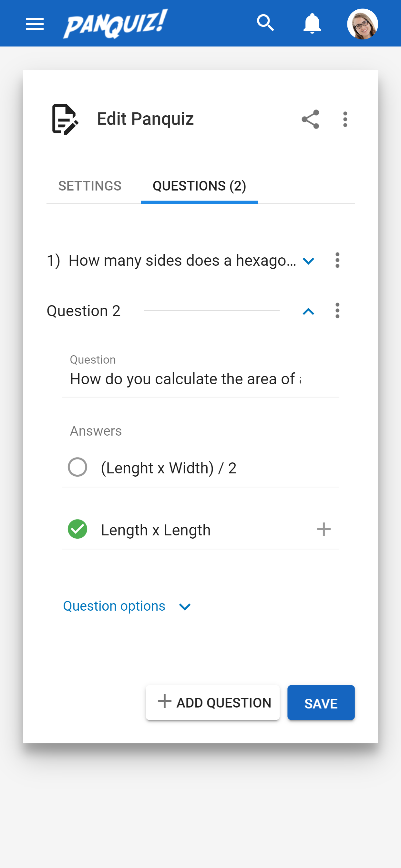The height and width of the screenshot is (868, 401).
Task: Open Question 2 three-dot menu
Action: [x=337, y=310]
